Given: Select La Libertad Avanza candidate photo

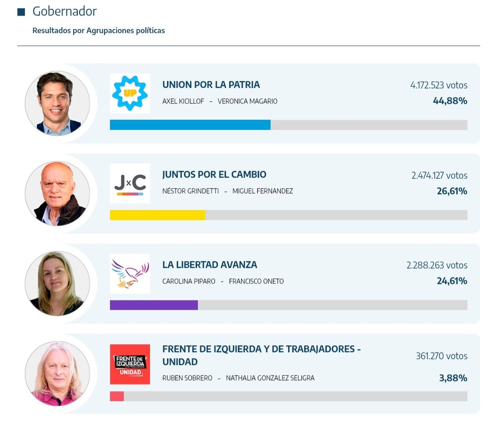Looking at the screenshot, I should pos(57,283).
